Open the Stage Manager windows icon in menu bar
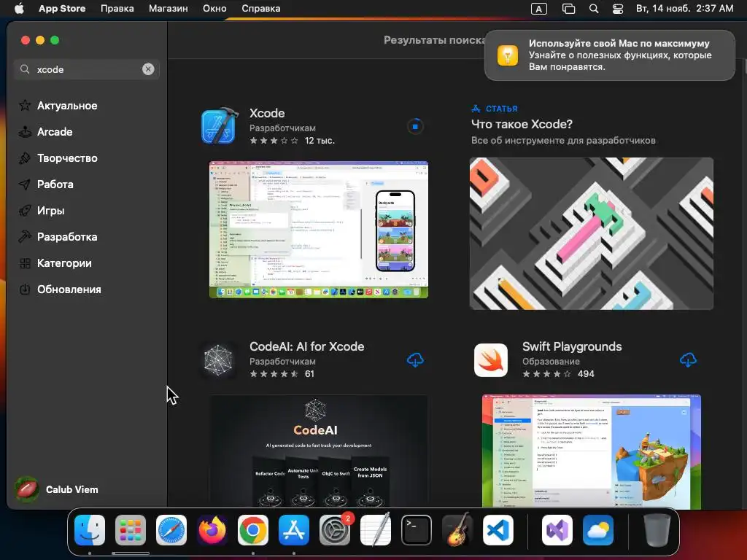747x560 pixels. pyautogui.click(x=568, y=9)
